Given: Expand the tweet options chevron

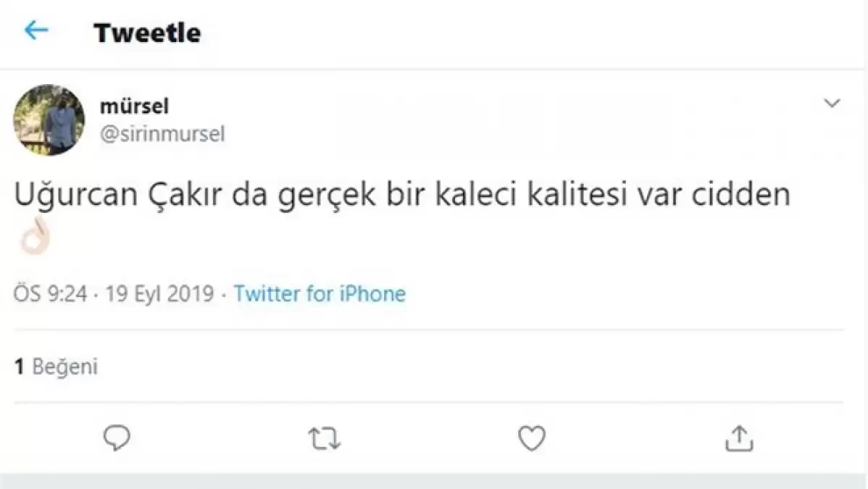Looking at the screenshot, I should tap(832, 104).
